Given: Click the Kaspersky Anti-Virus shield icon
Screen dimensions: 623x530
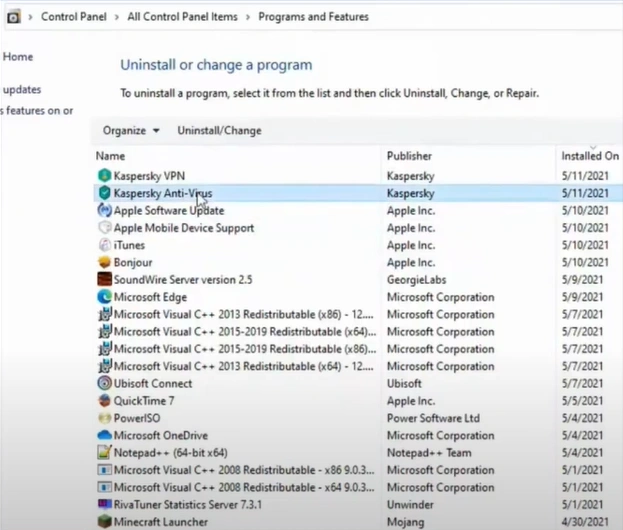Looking at the screenshot, I should 104,193.
